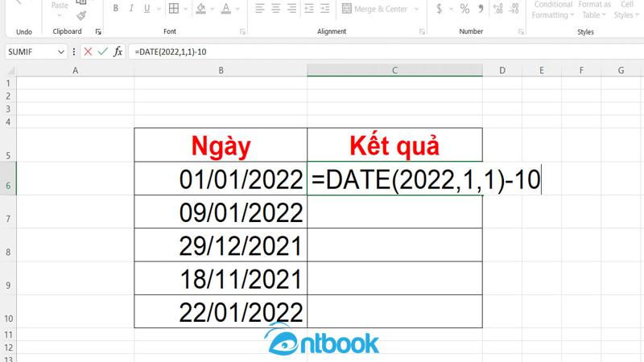Select cell with 18/11/2021
The width and height of the screenshot is (644, 362).
tap(221, 278)
